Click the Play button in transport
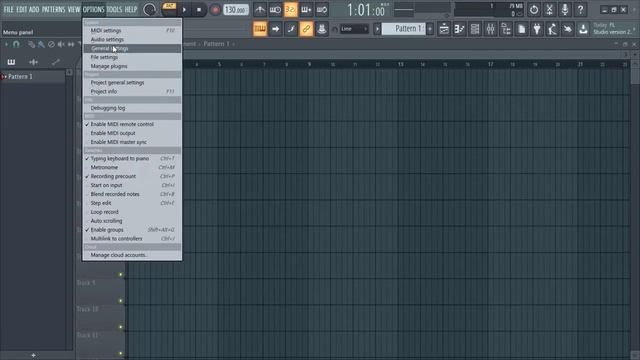This screenshot has width=640, height=360. click(x=184, y=9)
